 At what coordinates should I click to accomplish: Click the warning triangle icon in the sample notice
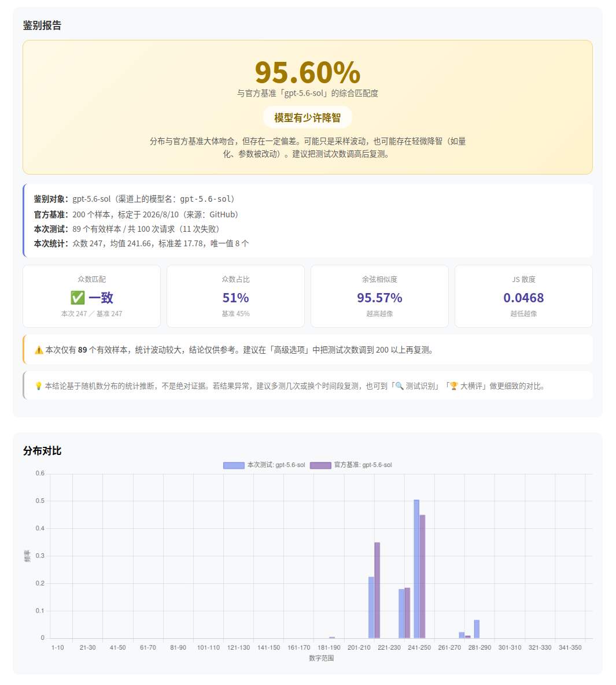click(39, 350)
